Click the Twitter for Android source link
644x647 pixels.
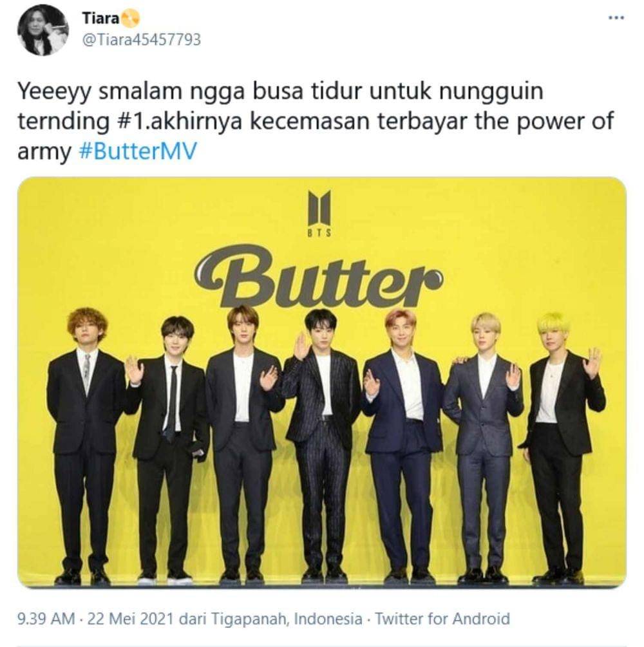pos(442,619)
